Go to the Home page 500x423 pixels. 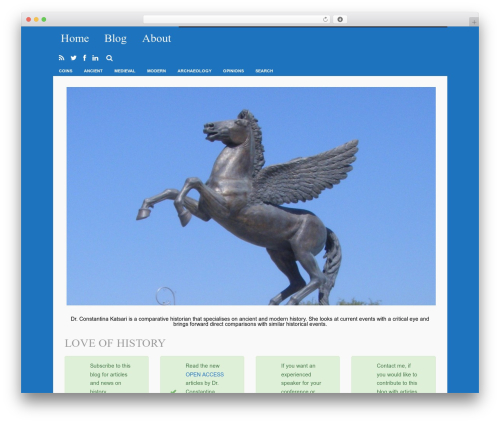click(x=75, y=38)
